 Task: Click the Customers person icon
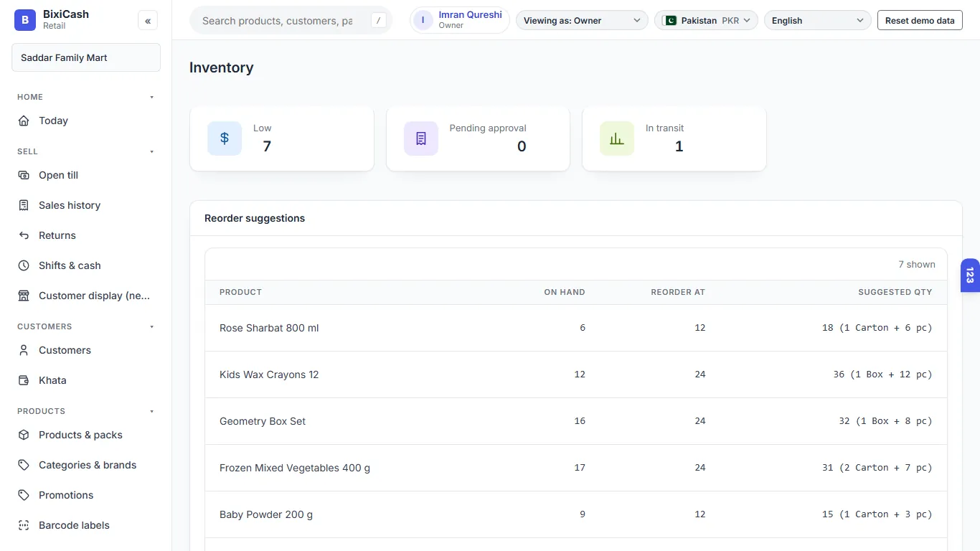[x=24, y=350]
